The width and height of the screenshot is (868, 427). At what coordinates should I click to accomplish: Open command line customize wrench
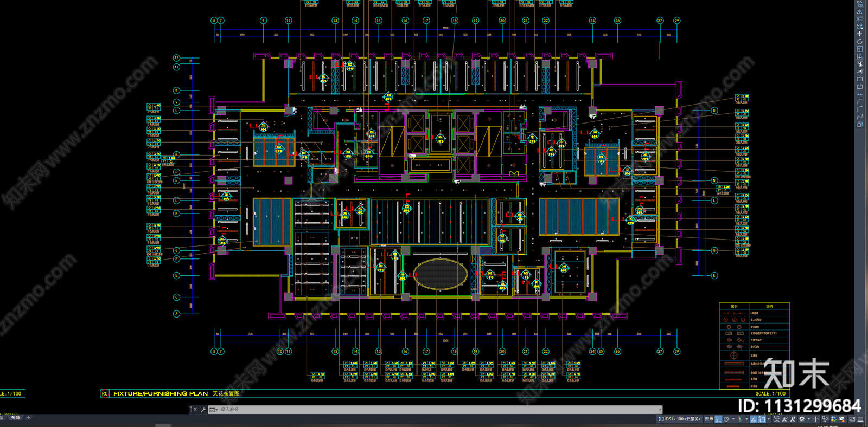(202, 410)
